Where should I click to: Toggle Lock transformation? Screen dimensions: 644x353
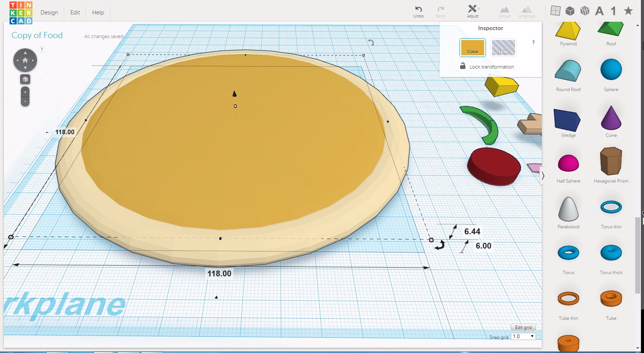point(487,66)
